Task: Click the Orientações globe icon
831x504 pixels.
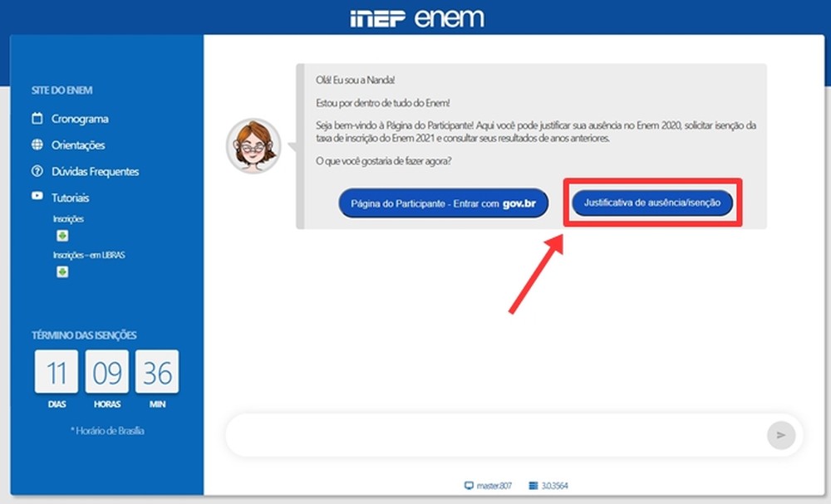Action: point(37,144)
